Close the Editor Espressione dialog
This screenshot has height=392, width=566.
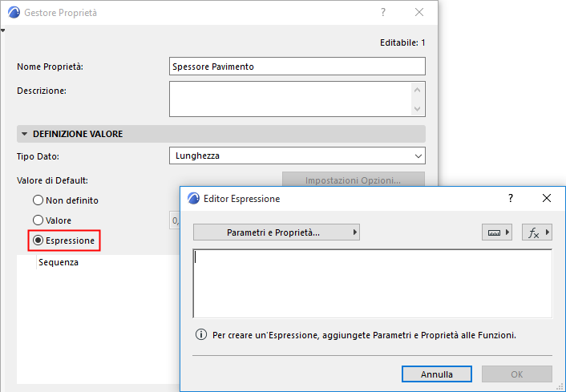coord(547,198)
